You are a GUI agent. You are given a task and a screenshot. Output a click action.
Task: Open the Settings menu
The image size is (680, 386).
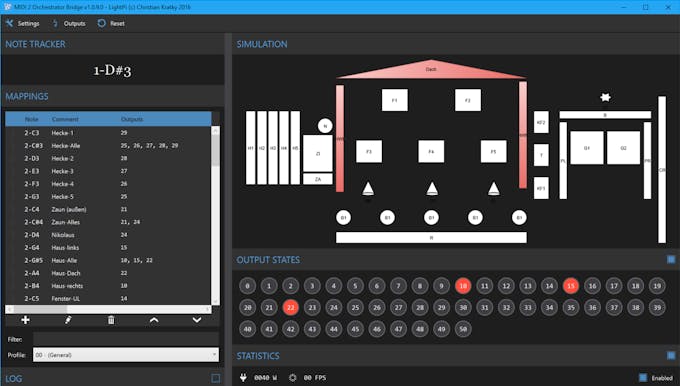point(23,23)
